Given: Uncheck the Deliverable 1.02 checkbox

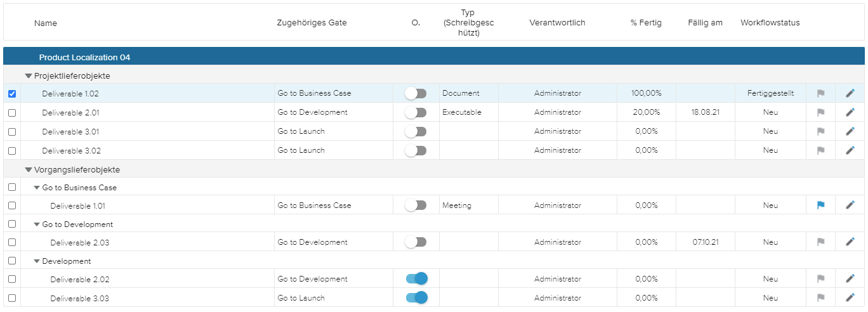Looking at the screenshot, I should pos(12,94).
